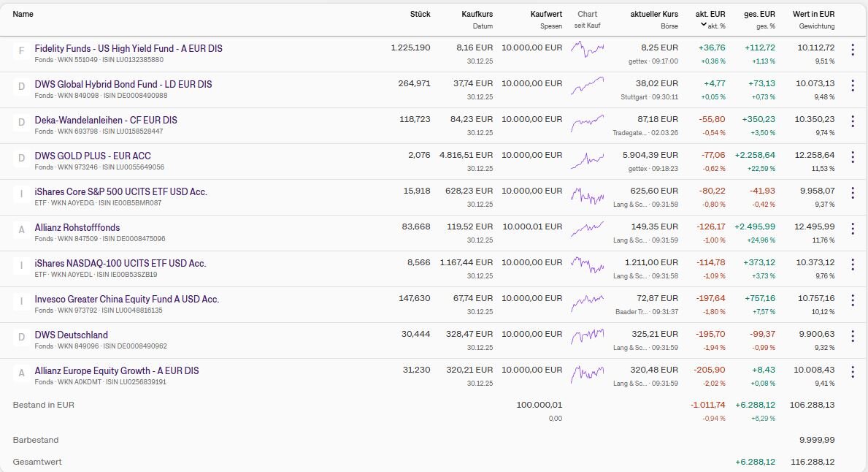Open iShares Core S&P 500 UCITS ETF link

coord(120,191)
